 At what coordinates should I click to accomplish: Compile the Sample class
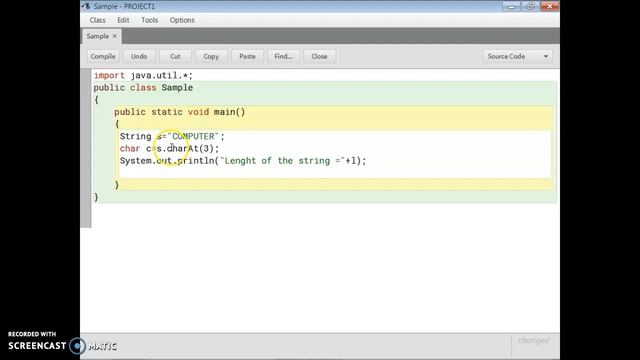pyautogui.click(x=103, y=56)
